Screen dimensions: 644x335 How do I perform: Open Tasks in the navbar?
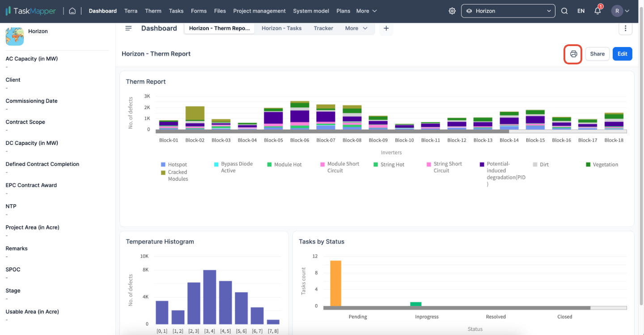click(x=176, y=11)
